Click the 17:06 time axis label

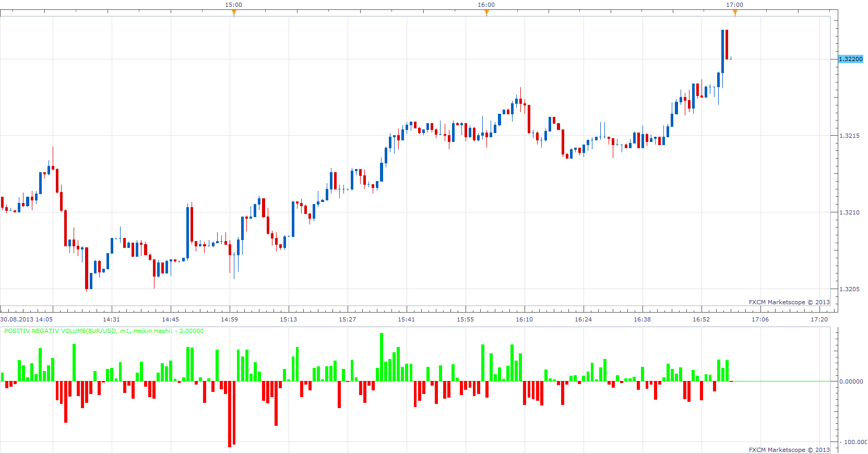(760, 319)
